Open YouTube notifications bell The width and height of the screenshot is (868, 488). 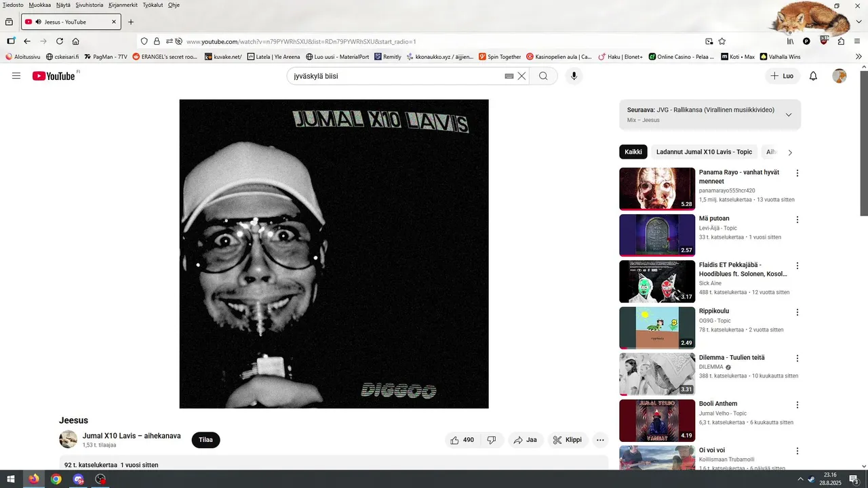click(x=813, y=76)
